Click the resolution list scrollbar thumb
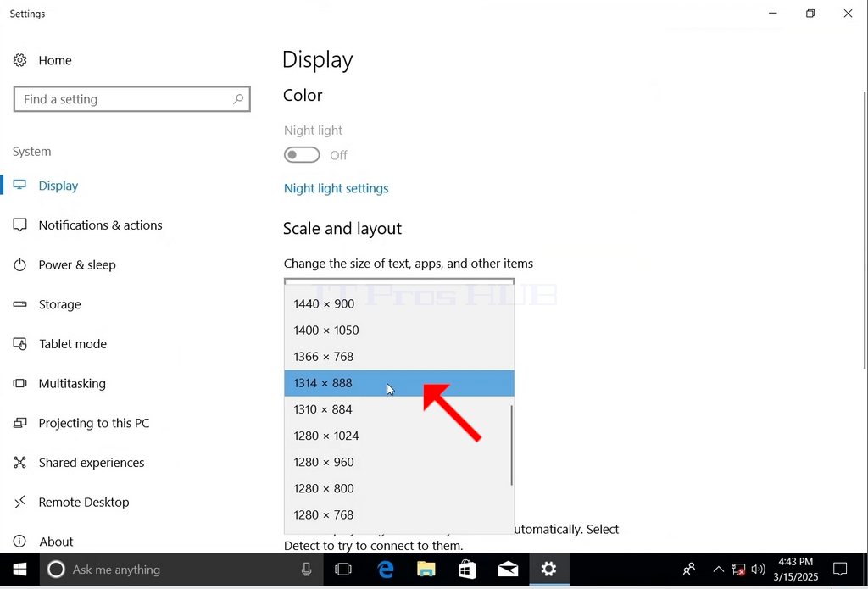The image size is (868, 589). point(511,445)
